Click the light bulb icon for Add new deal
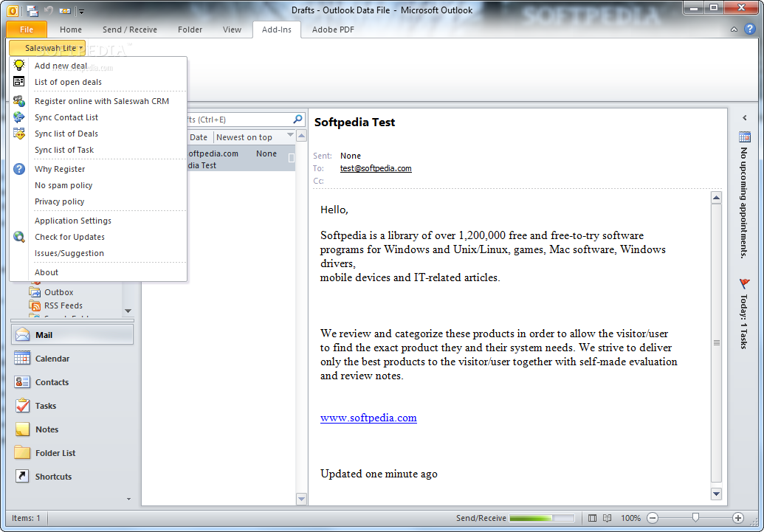Viewport: 764px width, 532px height. [x=19, y=65]
